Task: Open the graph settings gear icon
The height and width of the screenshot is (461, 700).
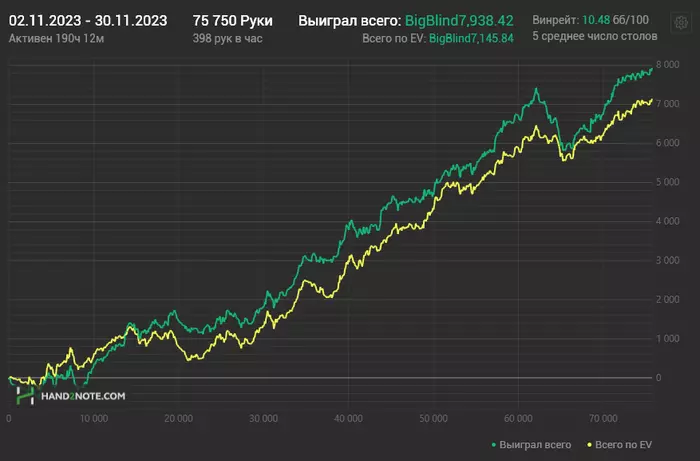Action: [681, 22]
